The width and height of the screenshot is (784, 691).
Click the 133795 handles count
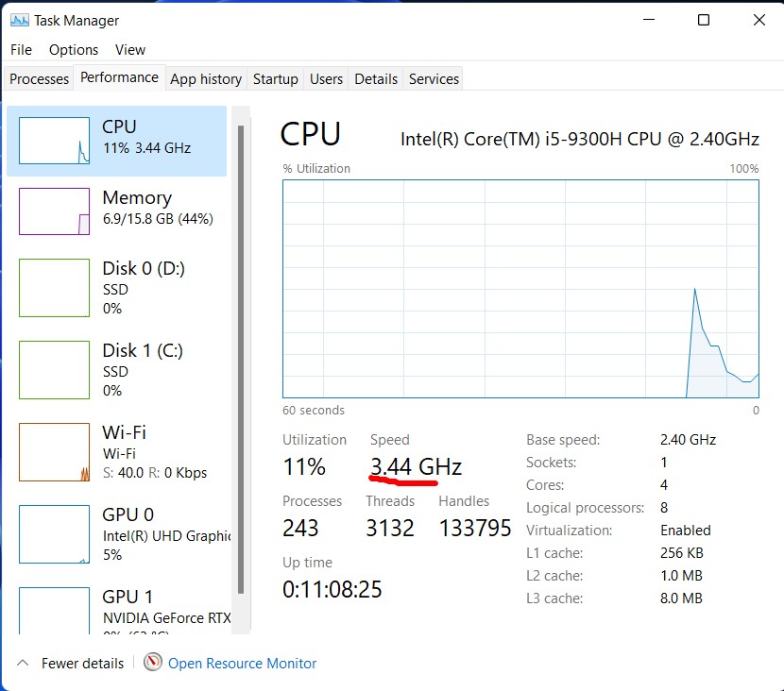pos(475,528)
